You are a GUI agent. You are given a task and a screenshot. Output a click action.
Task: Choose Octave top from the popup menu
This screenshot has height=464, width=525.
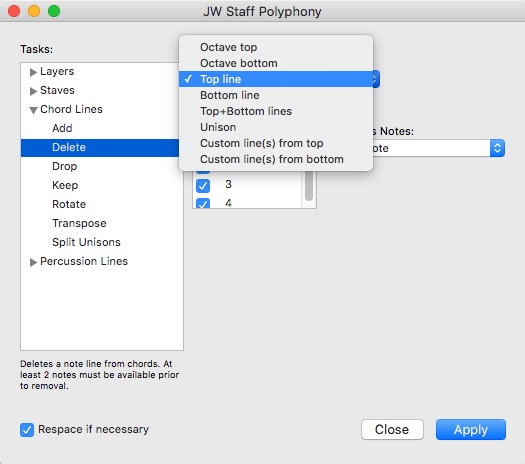pyautogui.click(x=276, y=47)
